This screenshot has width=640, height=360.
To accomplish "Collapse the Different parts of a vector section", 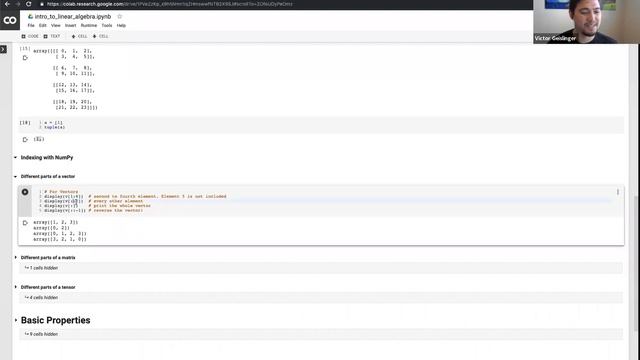I will tap(16, 177).
